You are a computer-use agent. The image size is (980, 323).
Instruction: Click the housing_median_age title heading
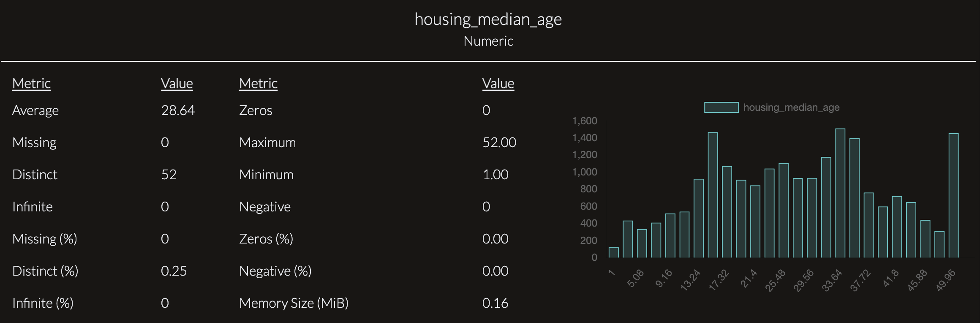[488, 19]
